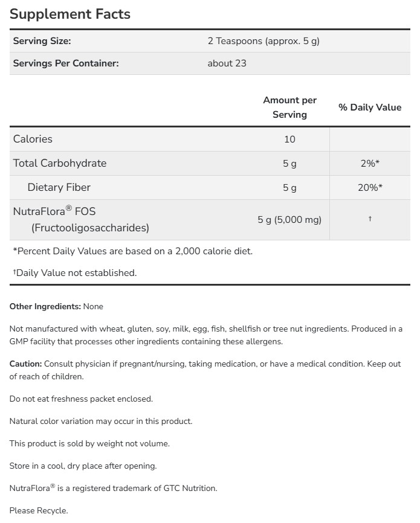Screen dimensions: 420x523
Task: Select the Calories amount of 10
Action: tap(289, 139)
